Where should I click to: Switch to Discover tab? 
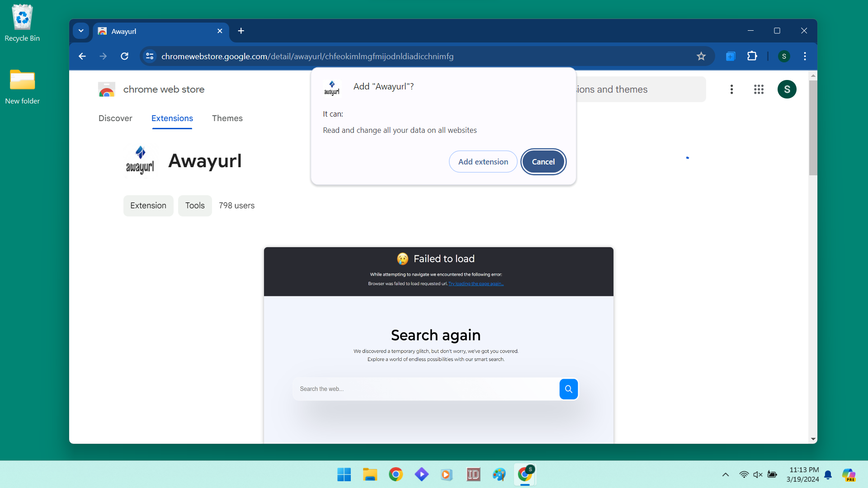[x=115, y=118]
